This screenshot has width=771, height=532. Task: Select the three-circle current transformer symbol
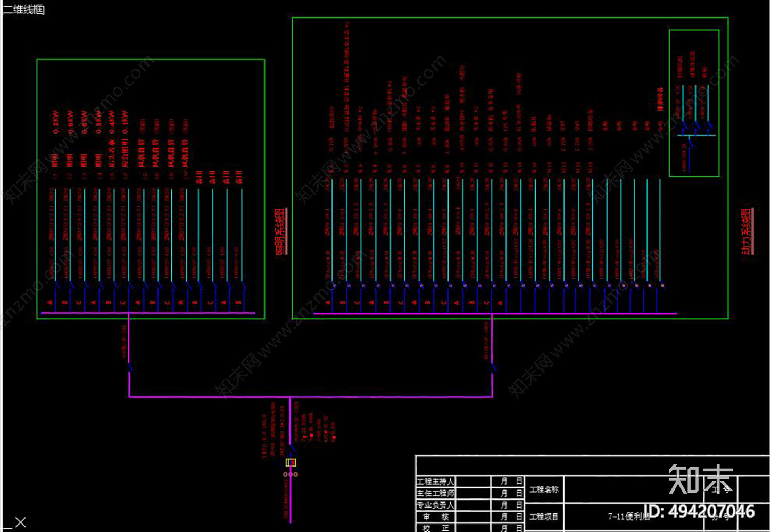point(291,474)
